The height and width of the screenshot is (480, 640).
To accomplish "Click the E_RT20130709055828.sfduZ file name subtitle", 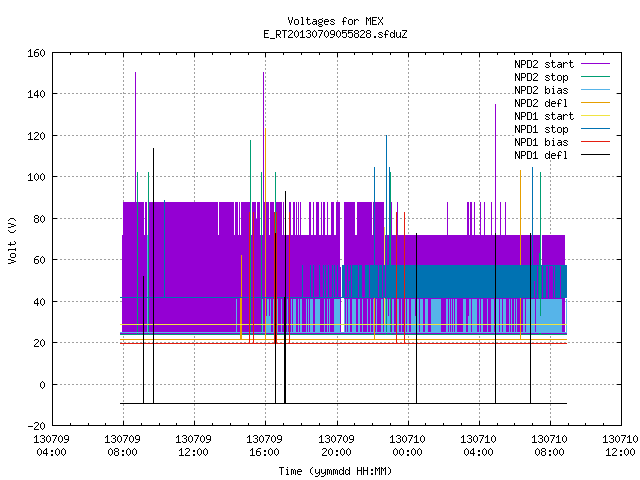I will click(x=335, y=34).
